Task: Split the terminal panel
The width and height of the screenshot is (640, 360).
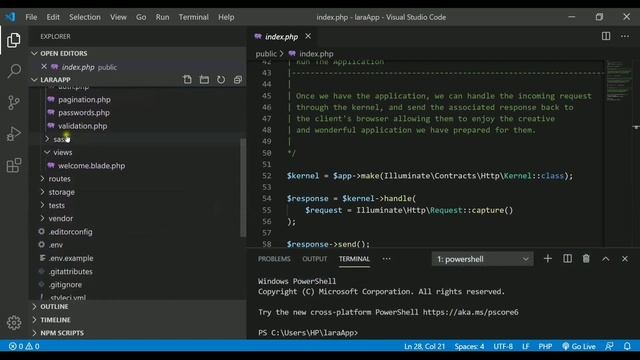Action: [x=567, y=259]
